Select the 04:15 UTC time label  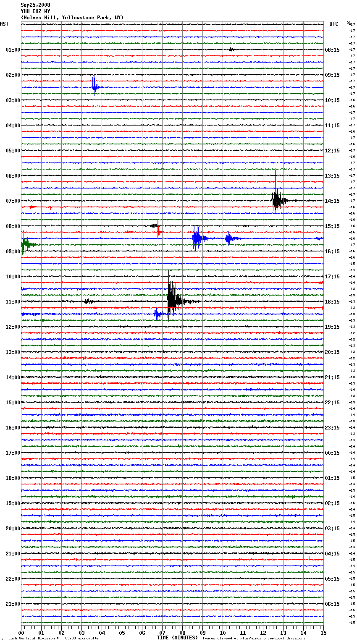point(332,554)
